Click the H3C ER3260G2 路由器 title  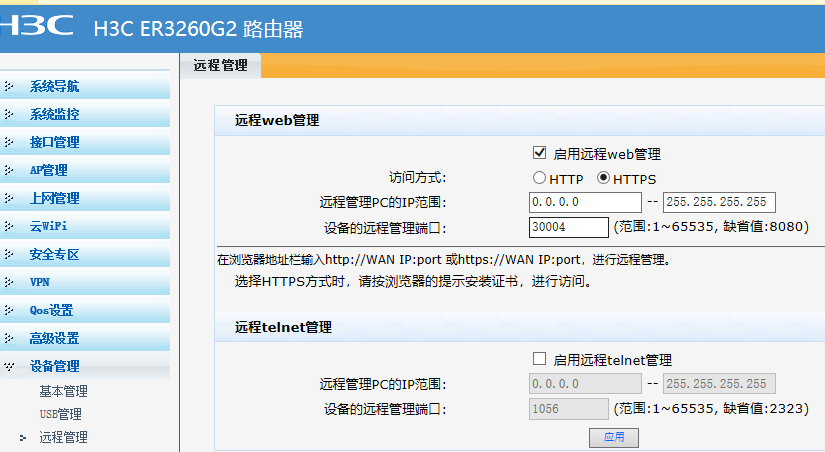point(198,29)
